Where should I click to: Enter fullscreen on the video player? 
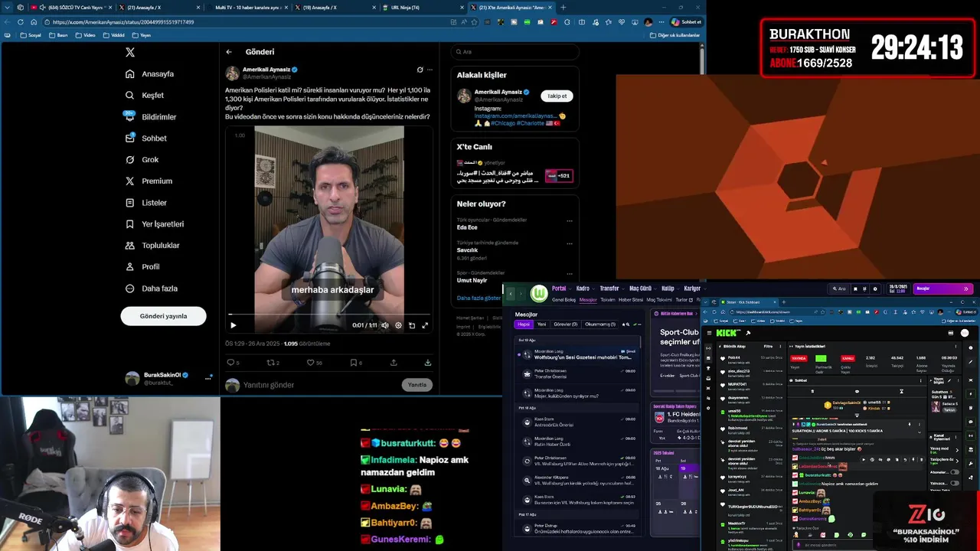[425, 325]
